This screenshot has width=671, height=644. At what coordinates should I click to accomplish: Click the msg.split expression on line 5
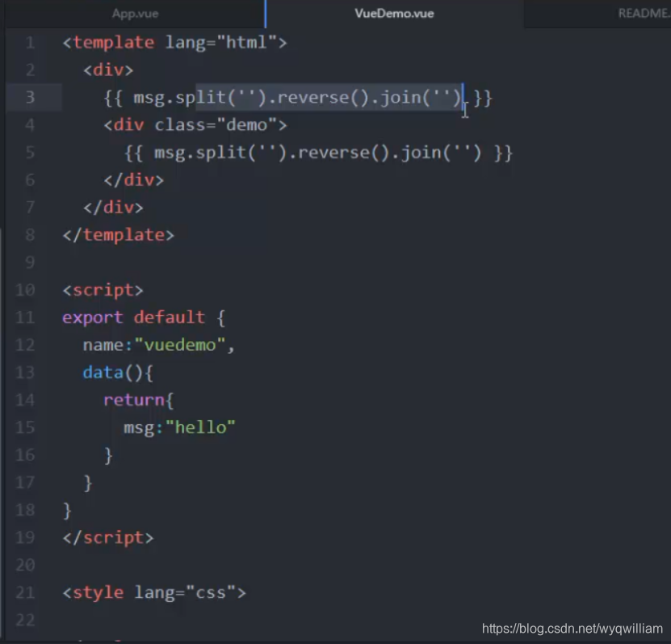click(318, 153)
